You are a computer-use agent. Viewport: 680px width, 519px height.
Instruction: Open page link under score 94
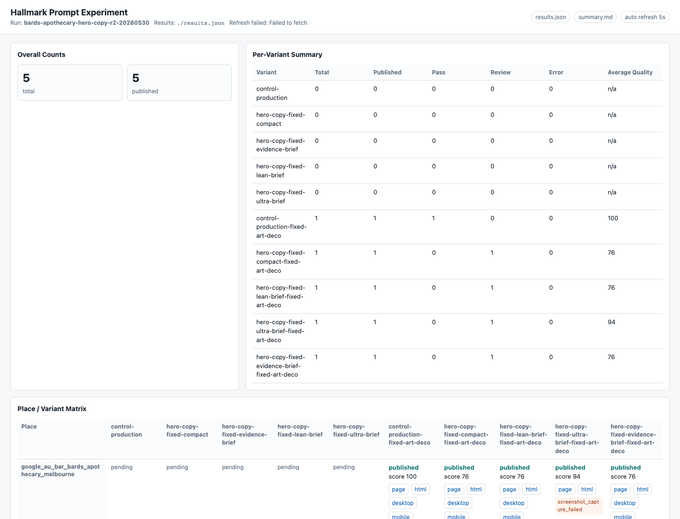pos(565,489)
